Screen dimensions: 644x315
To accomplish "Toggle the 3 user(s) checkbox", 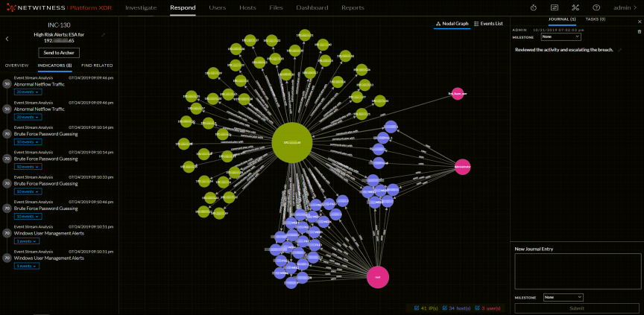I will (477, 308).
